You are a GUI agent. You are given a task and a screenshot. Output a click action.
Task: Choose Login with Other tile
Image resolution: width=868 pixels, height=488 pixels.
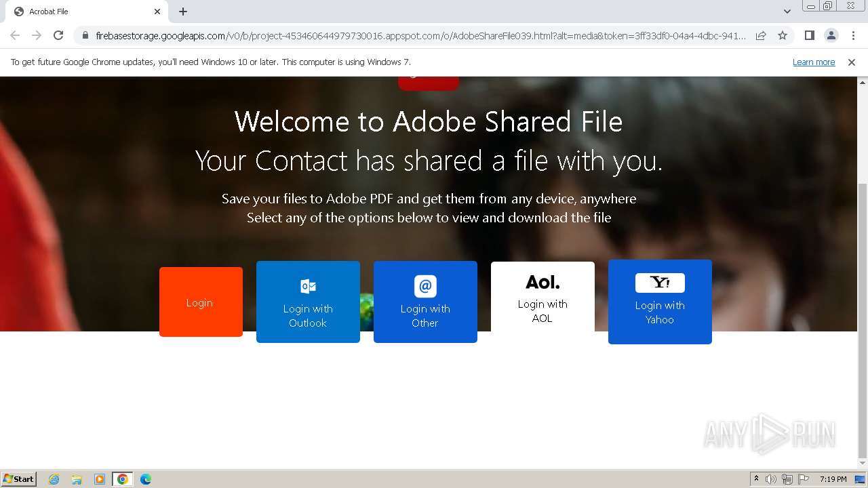pos(425,302)
